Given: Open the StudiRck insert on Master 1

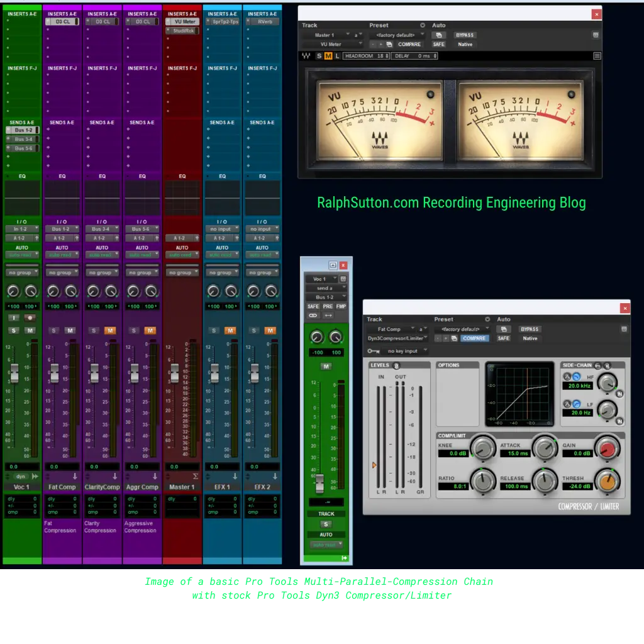Looking at the screenshot, I should click(x=182, y=31).
